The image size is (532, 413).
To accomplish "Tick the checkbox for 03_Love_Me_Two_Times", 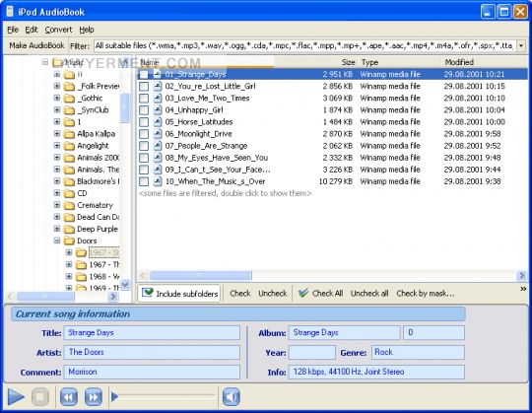I will (x=144, y=98).
